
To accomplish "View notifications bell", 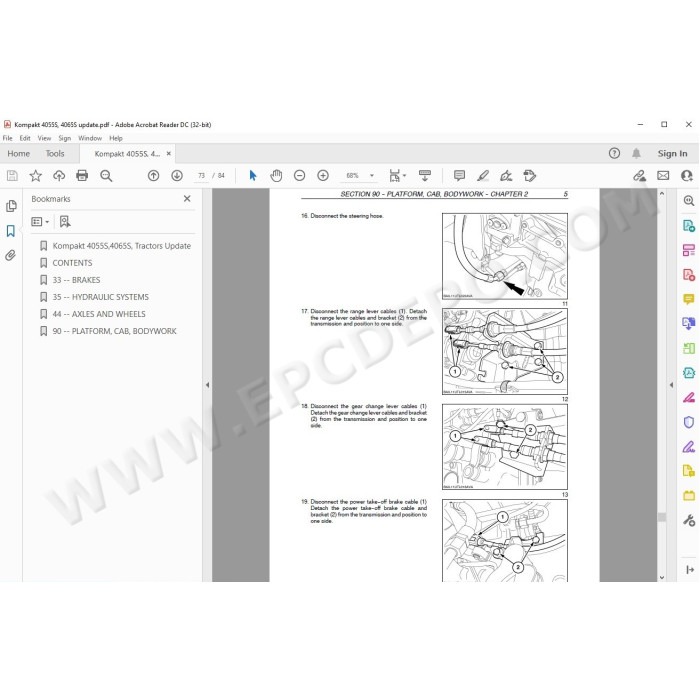I will pos(636,154).
